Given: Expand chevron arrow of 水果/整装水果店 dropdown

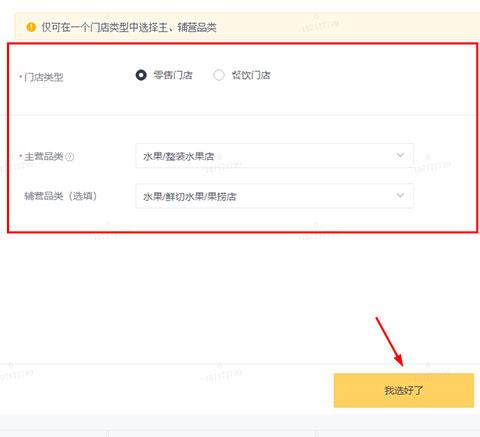Looking at the screenshot, I should click(x=400, y=155).
